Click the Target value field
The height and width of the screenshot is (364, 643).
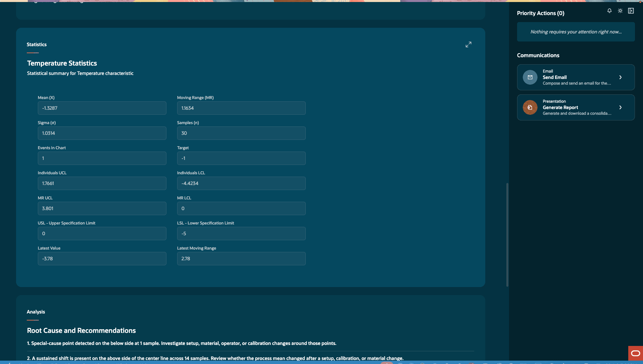[x=241, y=158]
